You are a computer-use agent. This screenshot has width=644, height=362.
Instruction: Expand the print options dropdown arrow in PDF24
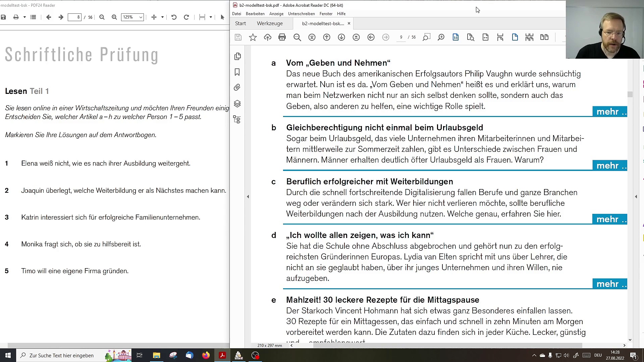(24, 17)
